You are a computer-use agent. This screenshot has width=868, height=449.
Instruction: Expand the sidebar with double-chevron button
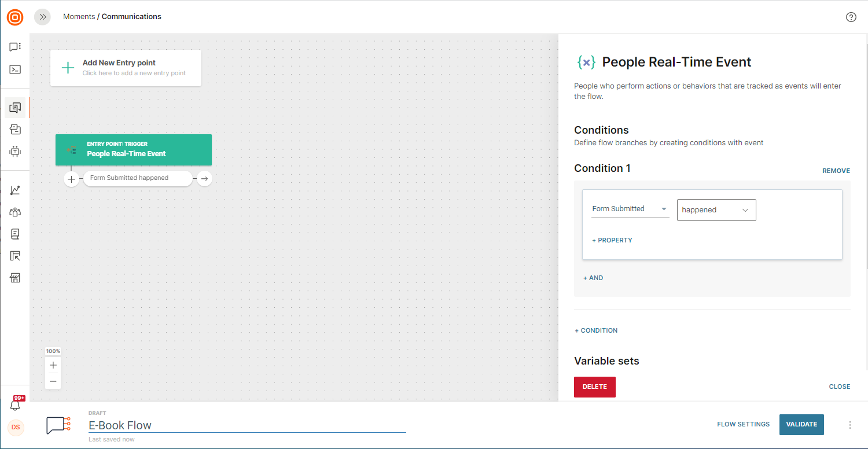pyautogui.click(x=42, y=17)
